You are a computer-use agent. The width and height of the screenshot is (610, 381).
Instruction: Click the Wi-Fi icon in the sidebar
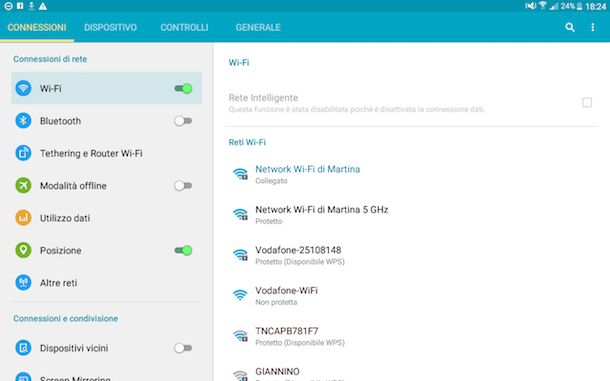coord(23,88)
